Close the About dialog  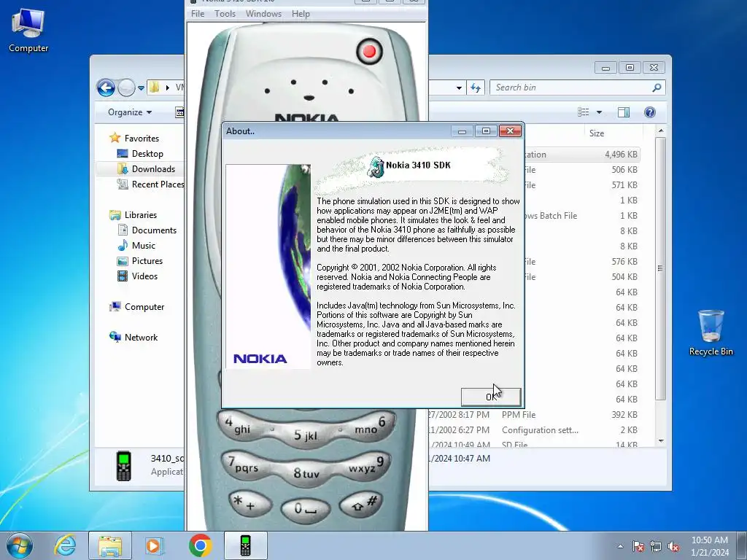click(510, 131)
